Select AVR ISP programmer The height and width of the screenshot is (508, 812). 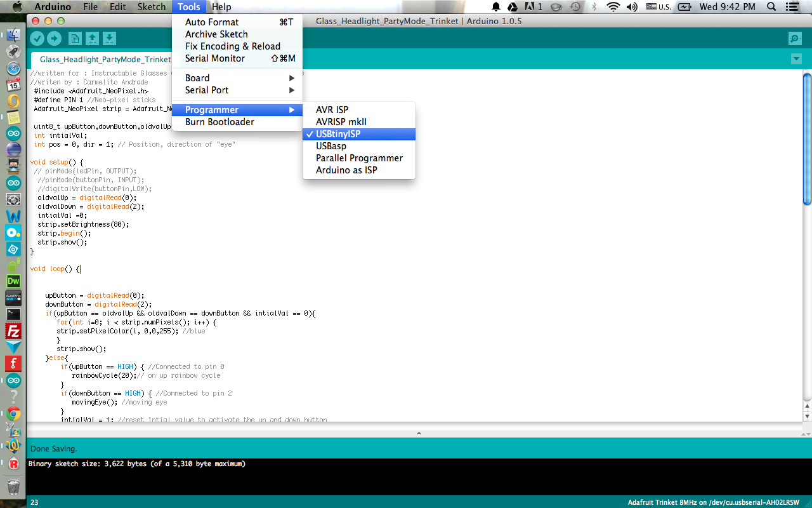(359, 110)
